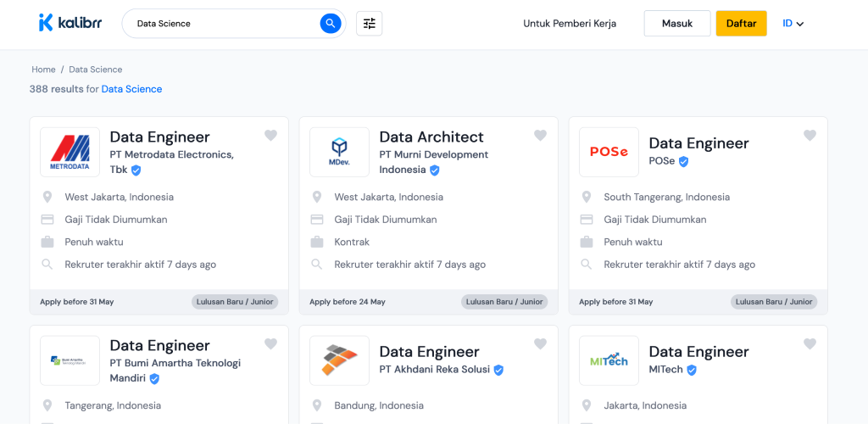Click Lulusan Baru / Junior tag on POSe card

[x=774, y=302]
